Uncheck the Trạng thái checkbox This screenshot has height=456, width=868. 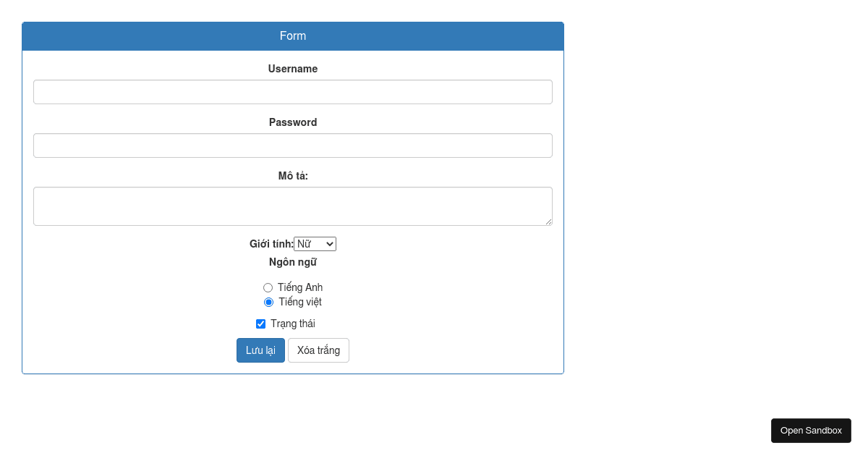[260, 324]
